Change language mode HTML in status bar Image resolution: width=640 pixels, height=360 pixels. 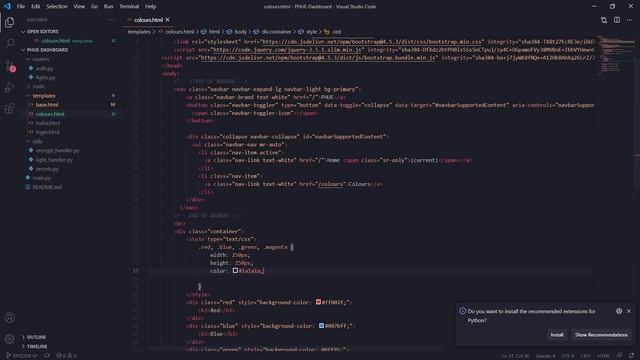[x=603, y=356]
